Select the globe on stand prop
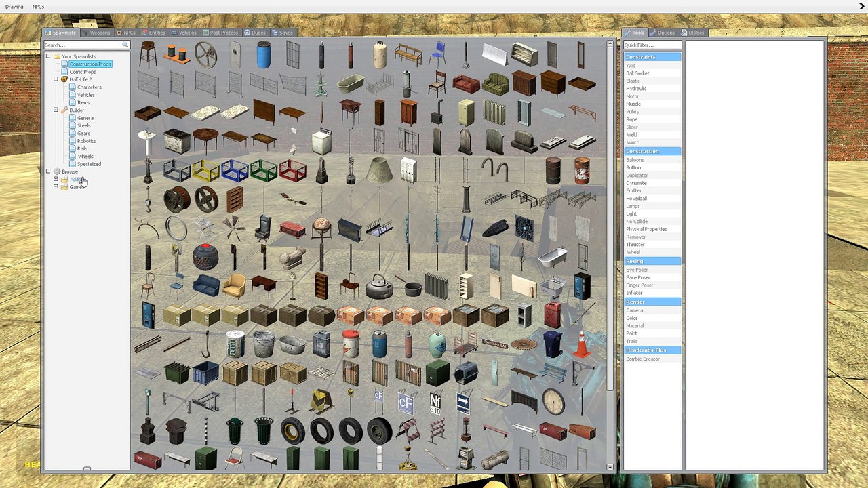This screenshot has height=488, width=868. (321, 228)
